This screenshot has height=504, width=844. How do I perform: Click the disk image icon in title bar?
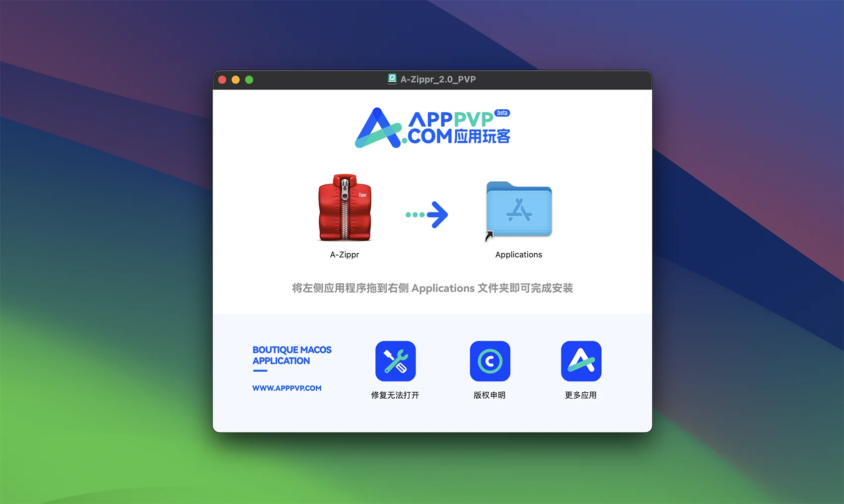(392, 79)
